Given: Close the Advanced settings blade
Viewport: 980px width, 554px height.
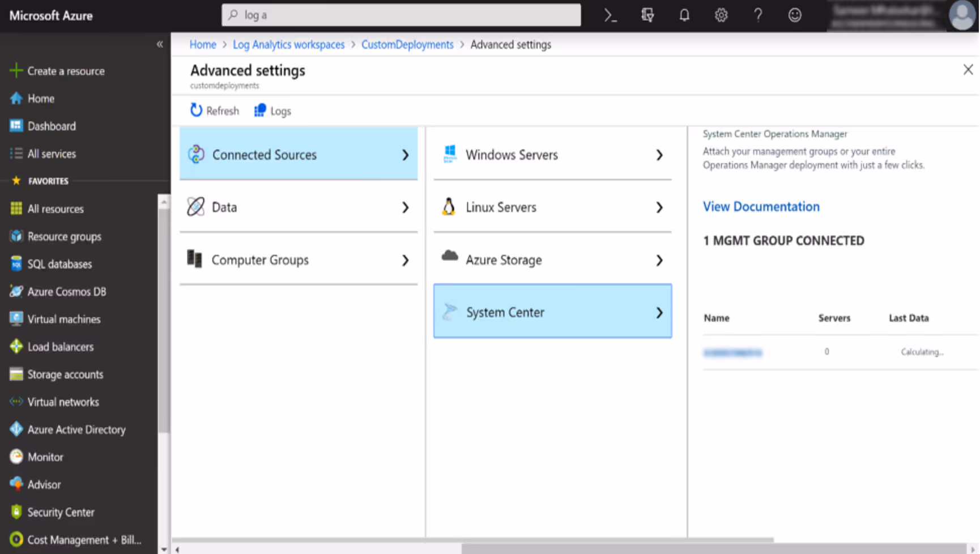Looking at the screenshot, I should pyautogui.click(x=968, y=70).
